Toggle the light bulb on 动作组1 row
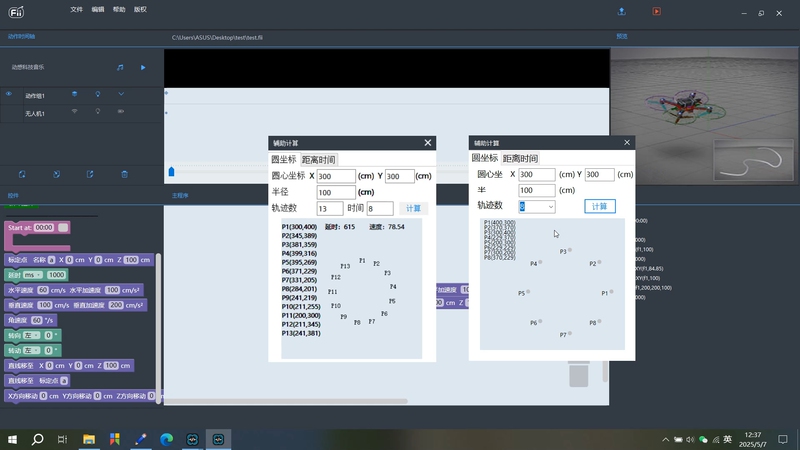Image resolution: width=800 pixels, height=450 pixels. [98, 94]
